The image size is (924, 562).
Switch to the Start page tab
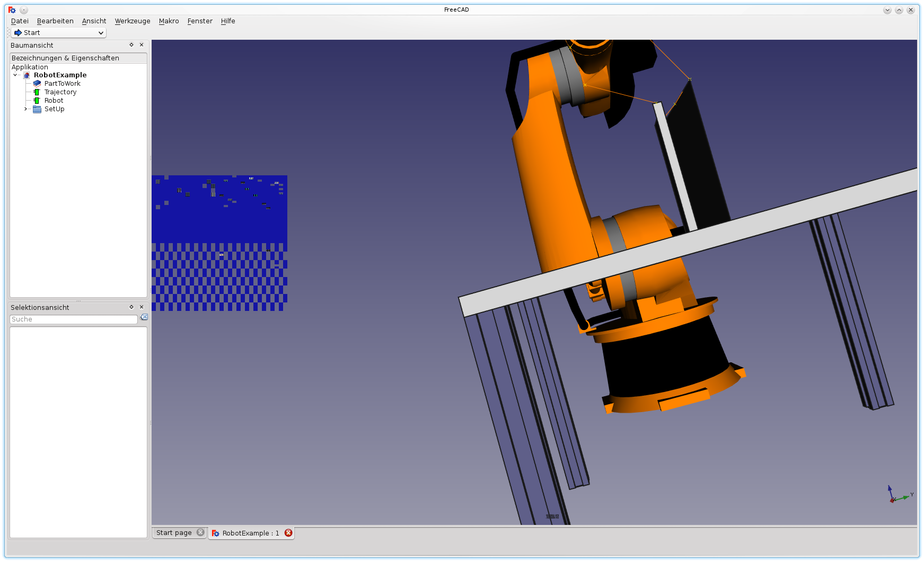pos(174,533)
